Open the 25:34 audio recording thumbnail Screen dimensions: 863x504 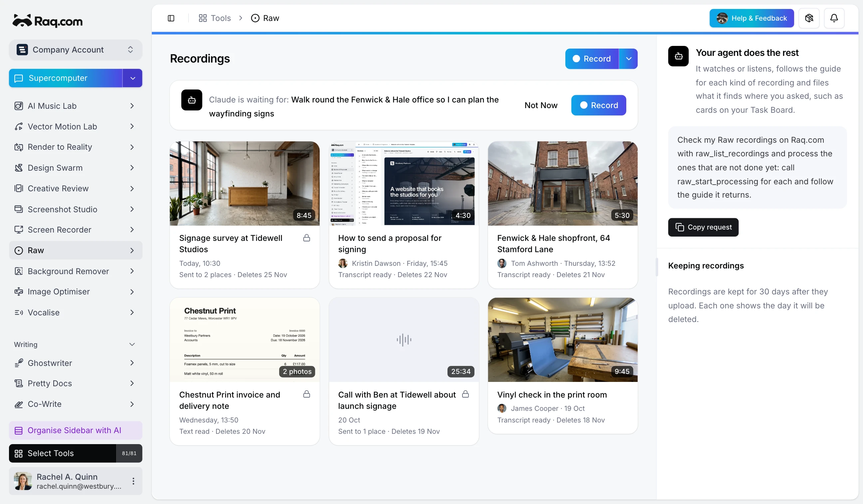click(x=404, y=340)
